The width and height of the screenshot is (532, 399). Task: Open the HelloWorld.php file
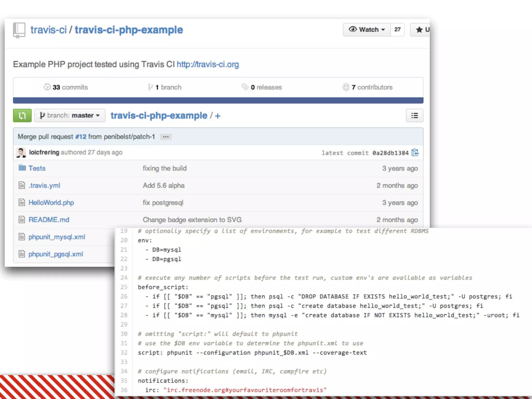pos(51,202)
